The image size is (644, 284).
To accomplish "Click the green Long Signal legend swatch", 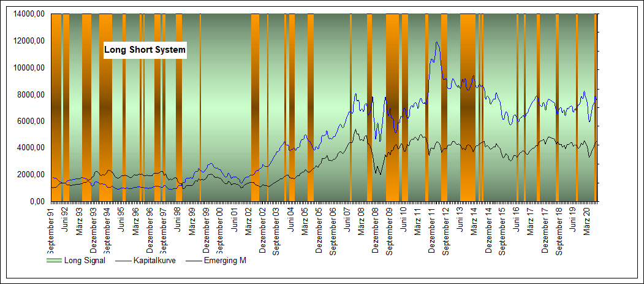I will pyautogui.click(x=53, y=261).
